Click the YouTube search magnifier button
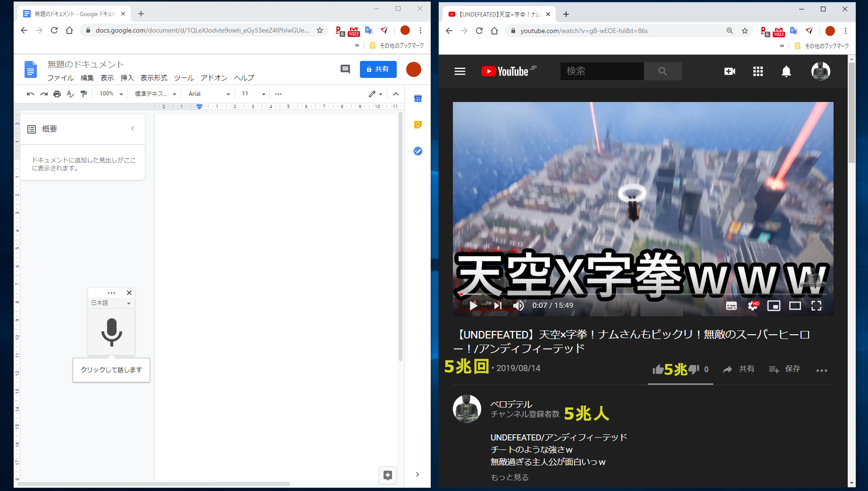Viewport: 868px width, 491px height. pos(663,71)
